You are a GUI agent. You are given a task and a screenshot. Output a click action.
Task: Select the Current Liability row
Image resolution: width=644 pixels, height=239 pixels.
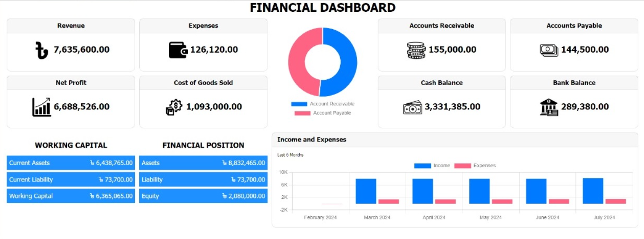pos(71,179)
